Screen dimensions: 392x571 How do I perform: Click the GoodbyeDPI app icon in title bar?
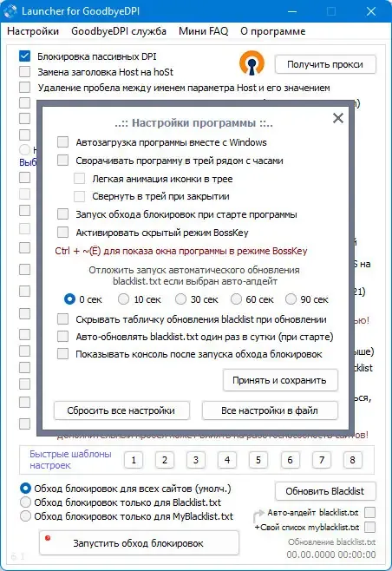click(x=10, y=11)
